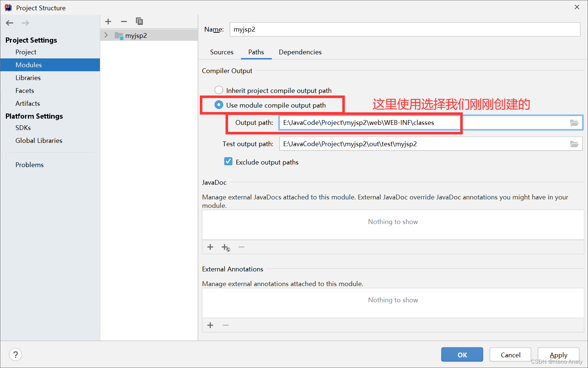Viewport: 588px width, 368px height.
Task: Browse folder for Output path
Action: point(574,123)
